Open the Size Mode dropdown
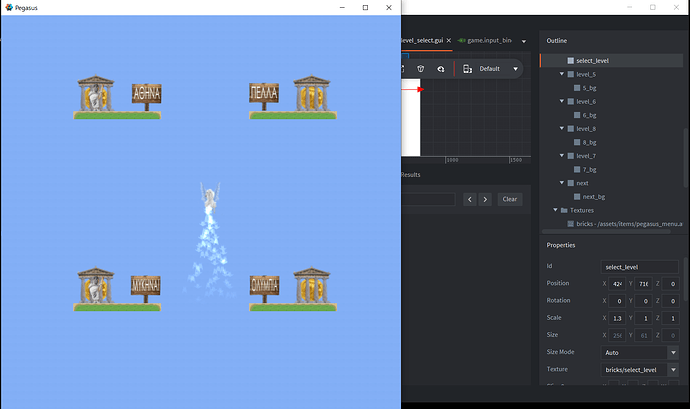 [640, 352]
